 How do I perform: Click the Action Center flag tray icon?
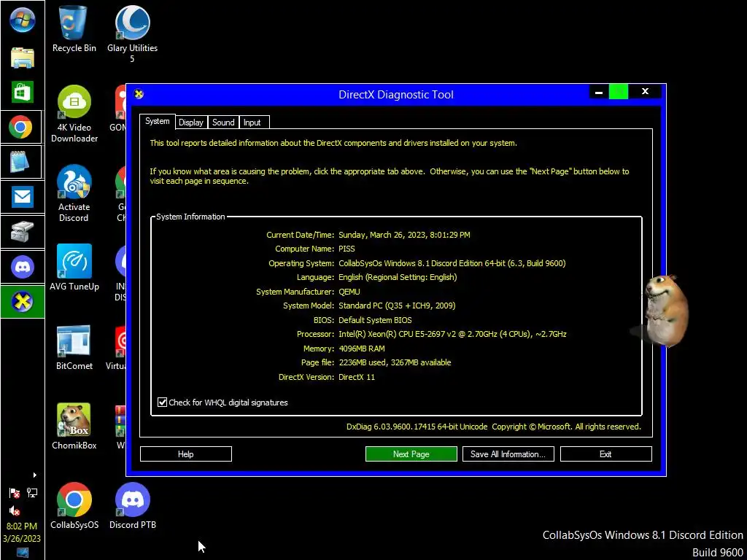coord(15,494)
